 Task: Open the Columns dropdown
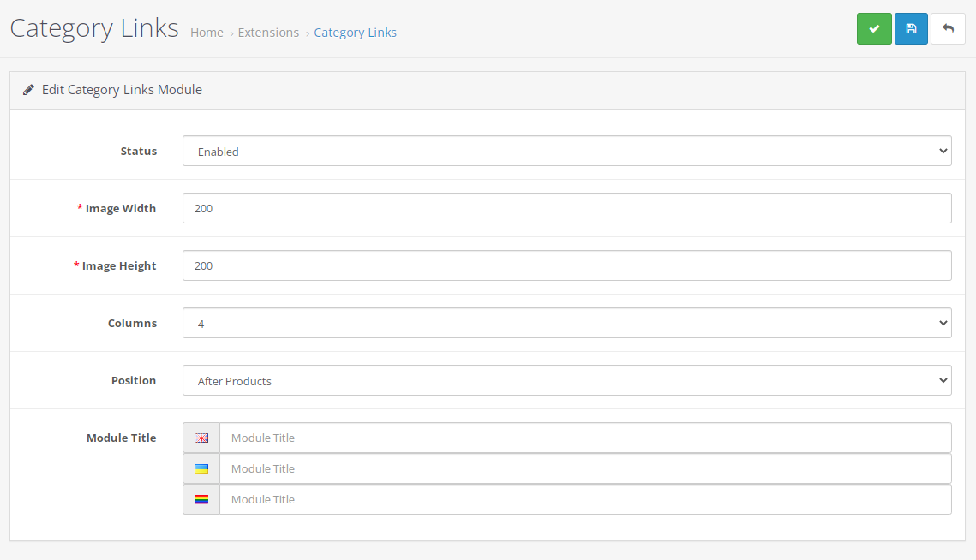coord(567,323)
